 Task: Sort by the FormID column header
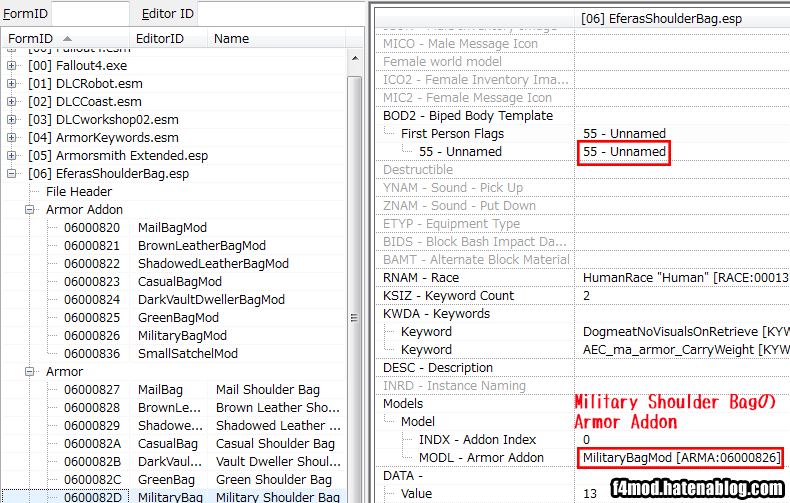coord(65,38)
